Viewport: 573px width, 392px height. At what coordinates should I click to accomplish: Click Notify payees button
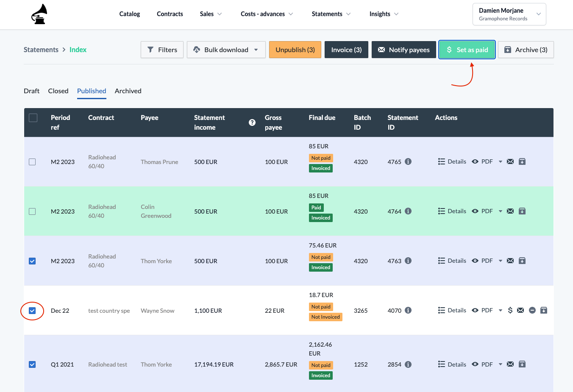(403, 50)
